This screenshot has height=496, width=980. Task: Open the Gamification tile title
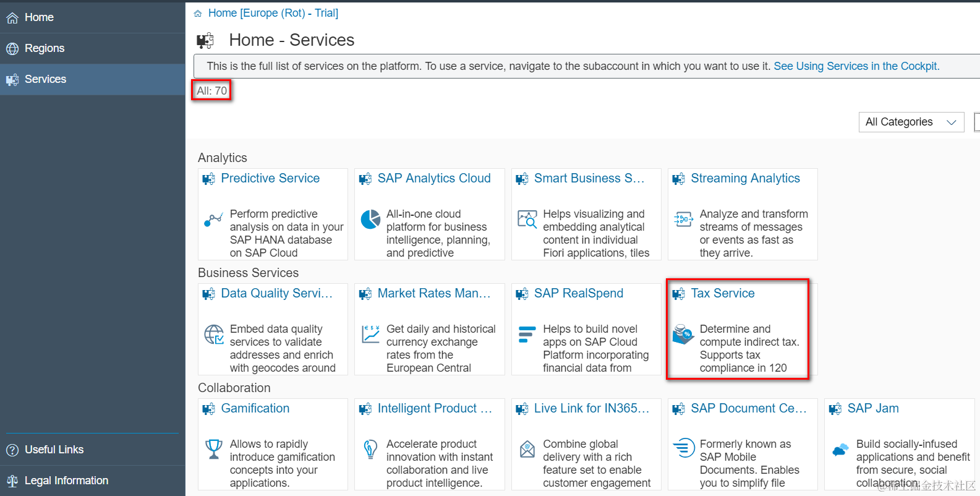click(255, 408)
